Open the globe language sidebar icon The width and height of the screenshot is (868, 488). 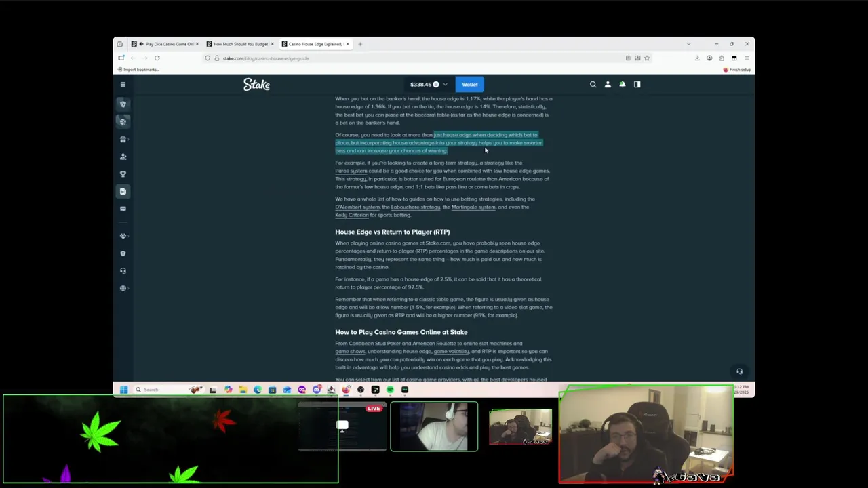pos(123,288)
